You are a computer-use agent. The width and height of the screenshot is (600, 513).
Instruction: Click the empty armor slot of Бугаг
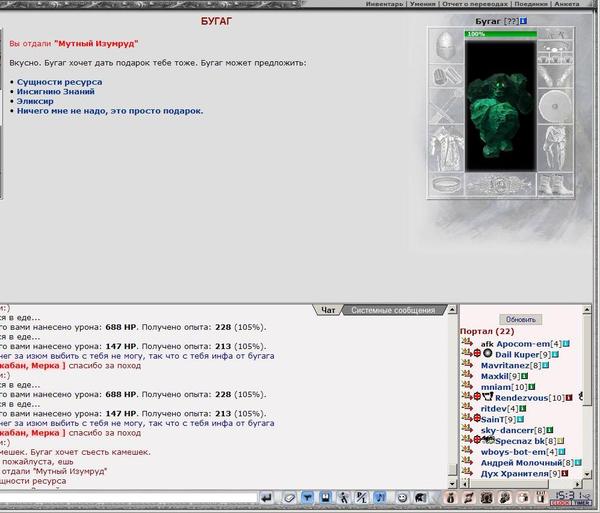[446, 148]
